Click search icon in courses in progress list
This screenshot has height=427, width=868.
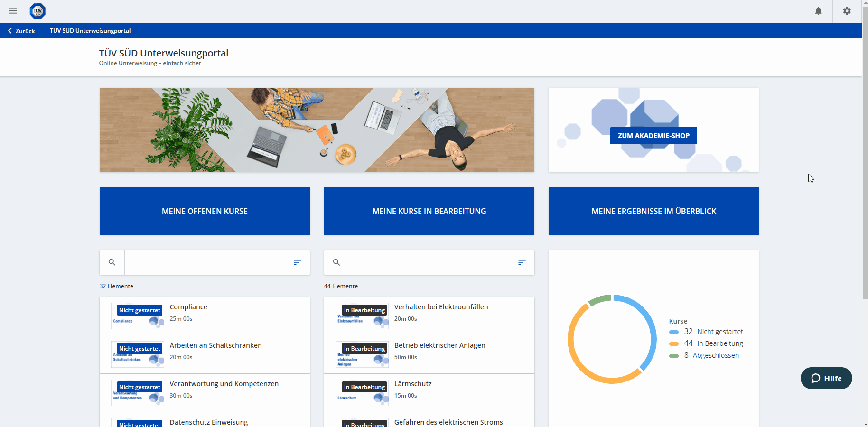coord(336,262)
